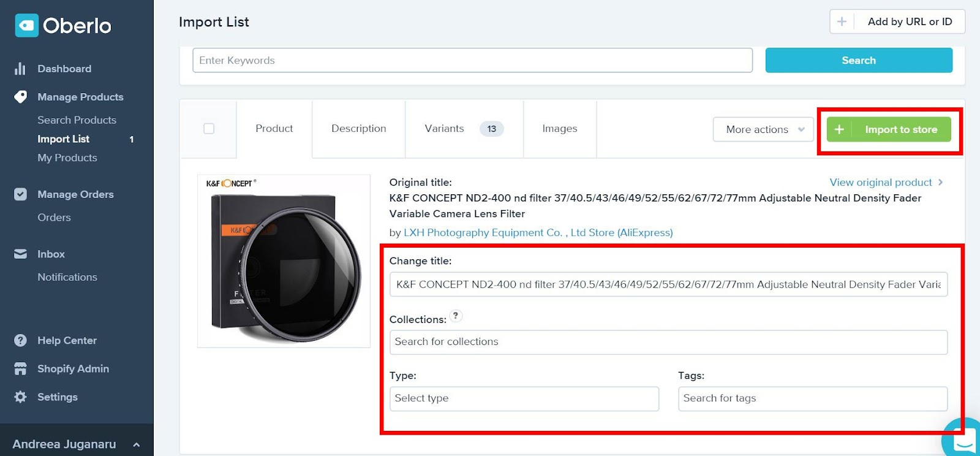
Task: Switch to the Description tab
Action: click(359, 129)
